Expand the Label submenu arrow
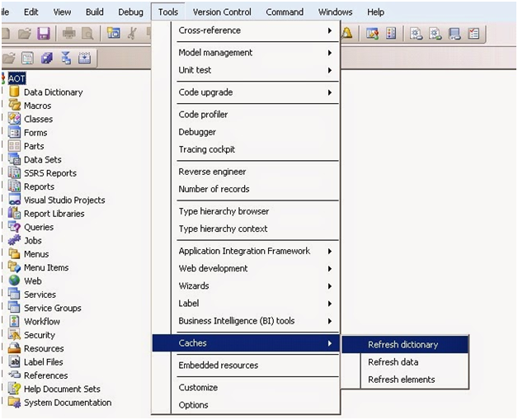The image size is (518, 420). pos(329,304)
